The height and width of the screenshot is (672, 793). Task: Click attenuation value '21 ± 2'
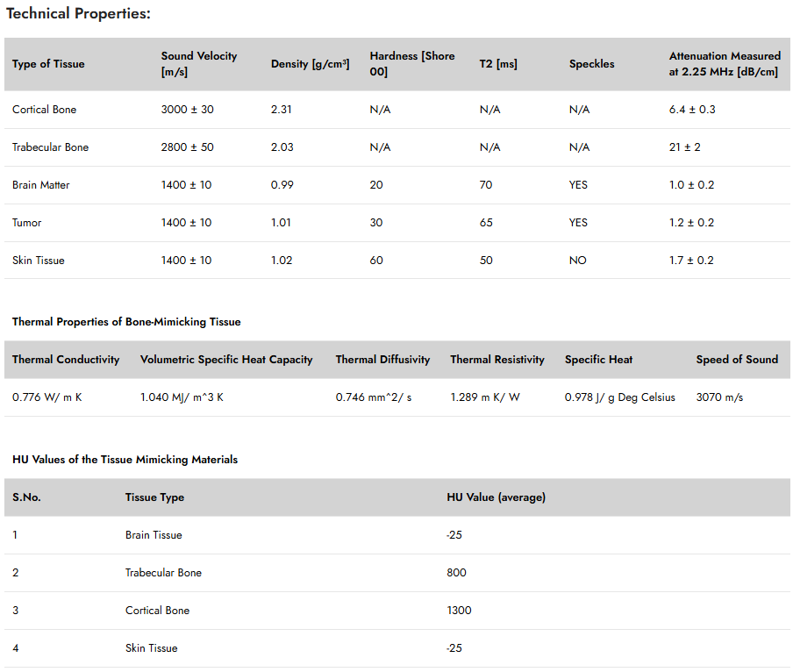coord(685,147)
